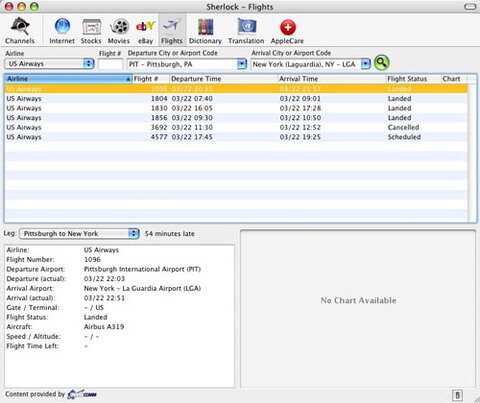Click the content provider logo

click(x=82, y=394)
